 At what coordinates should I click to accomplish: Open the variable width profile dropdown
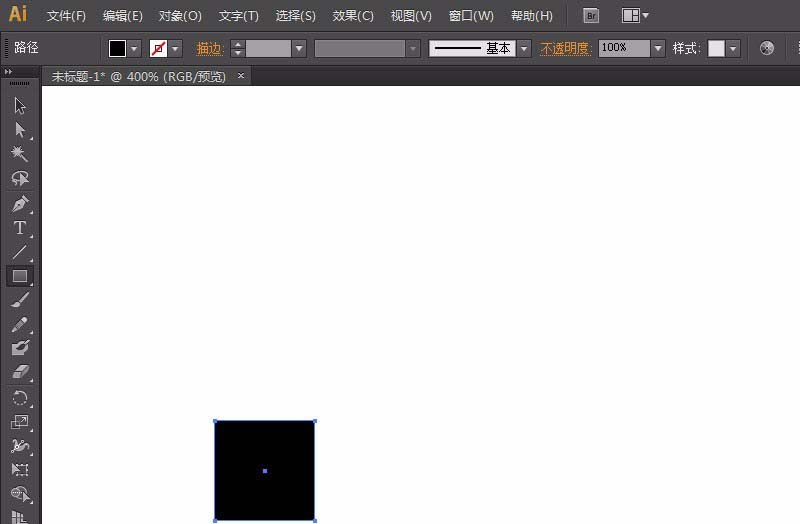coord(413,49)
